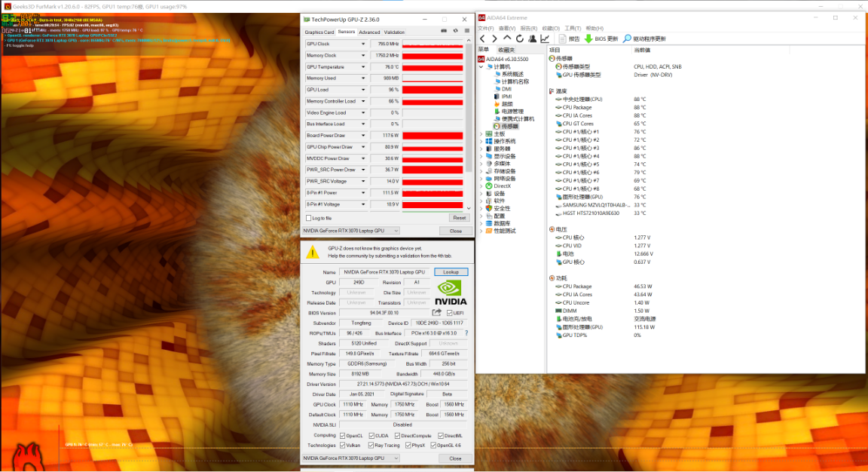This screenshot has height=472, width=868.
Task: Toggle the Vulkan checkbox
Action: tap(343, 446)
